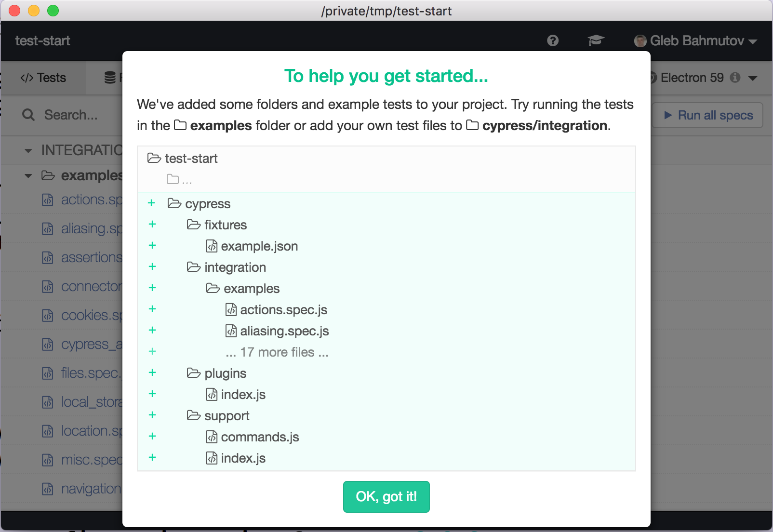This screenshot has height=532, width=773.
Task: Click the cypress folder icon in the tree
Action: coord(174,204)
